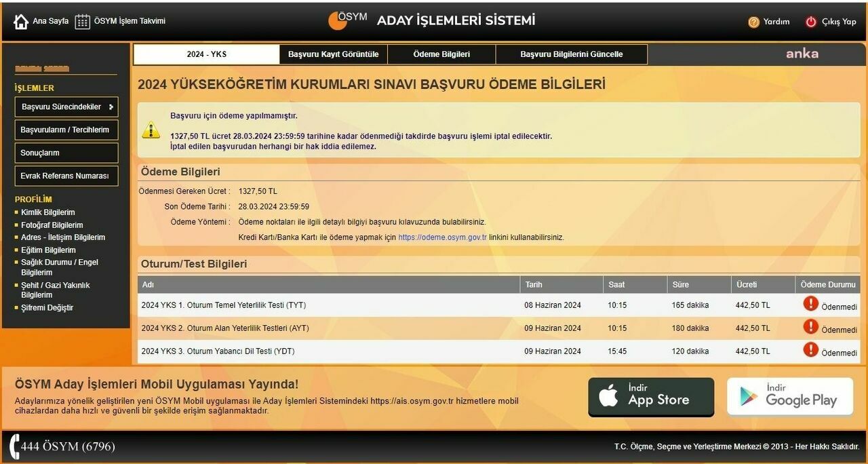Open the Sonuçlarım menu item

pos(66,153)
